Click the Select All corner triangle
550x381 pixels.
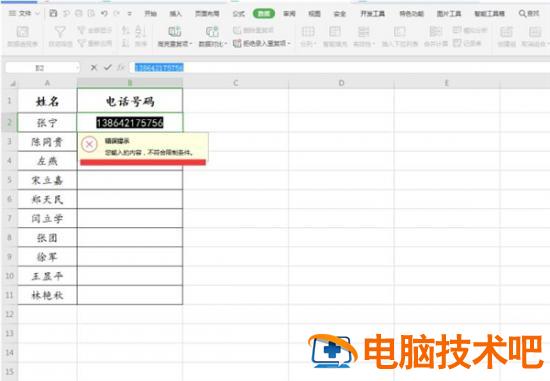coord(13,83)
